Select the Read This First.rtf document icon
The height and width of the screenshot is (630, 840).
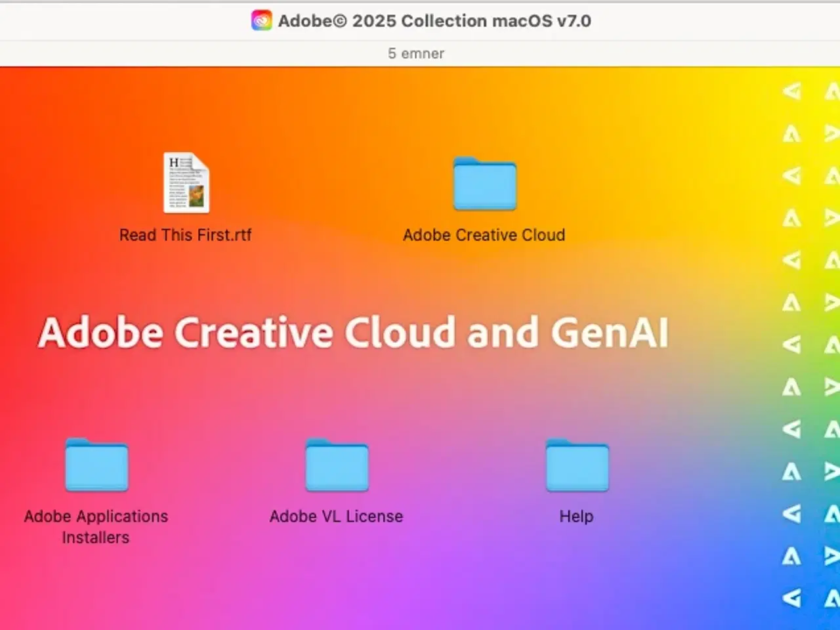click(186, 182)
